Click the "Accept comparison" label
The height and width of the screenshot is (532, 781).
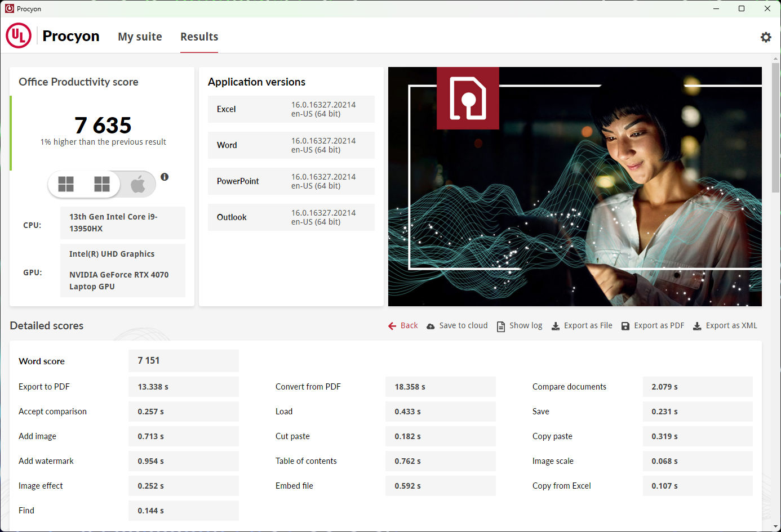pos(52,412)
